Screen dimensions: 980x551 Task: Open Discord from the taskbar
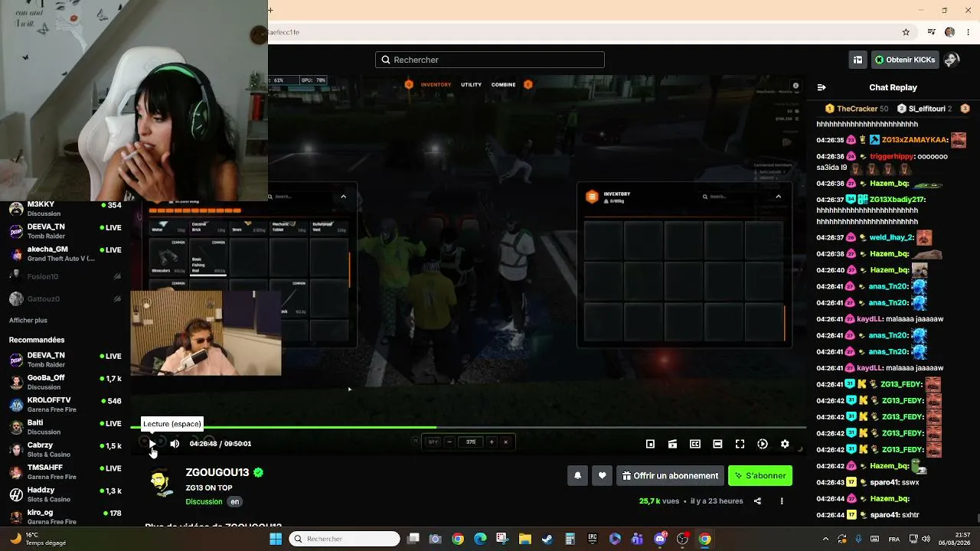point(660,539)
